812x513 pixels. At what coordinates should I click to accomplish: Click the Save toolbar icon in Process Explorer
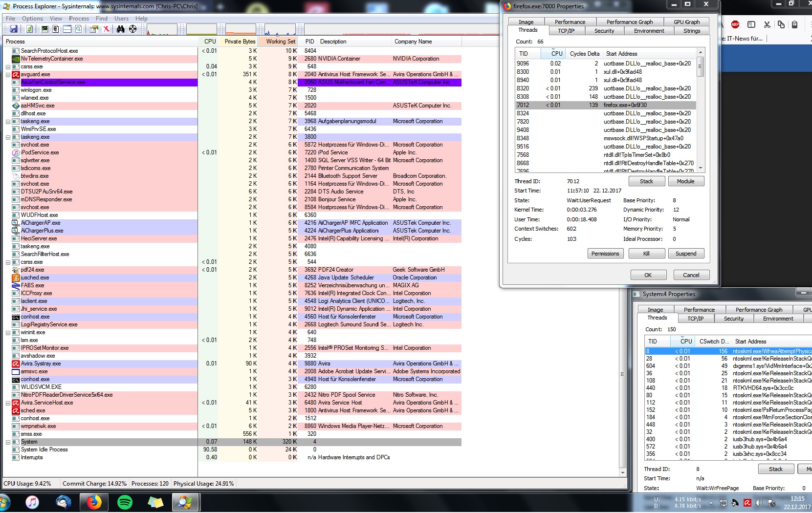point(13,29)
